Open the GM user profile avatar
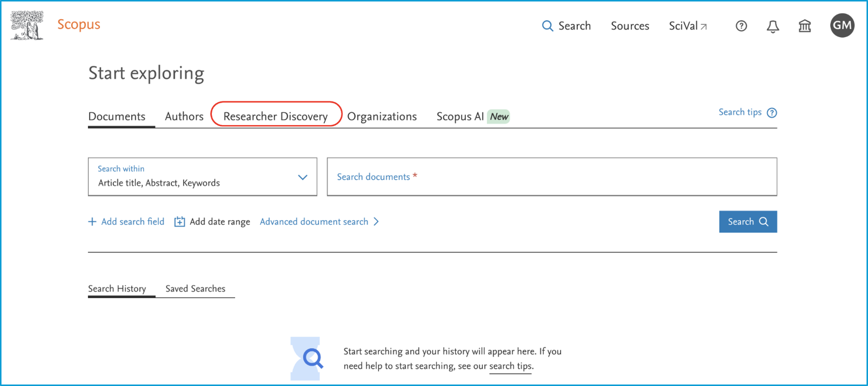 842,25
